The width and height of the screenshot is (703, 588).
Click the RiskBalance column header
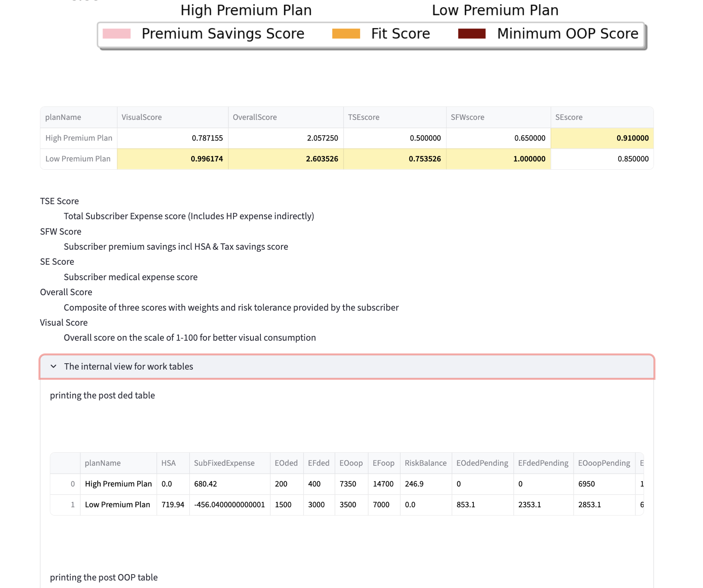[426, 463]
